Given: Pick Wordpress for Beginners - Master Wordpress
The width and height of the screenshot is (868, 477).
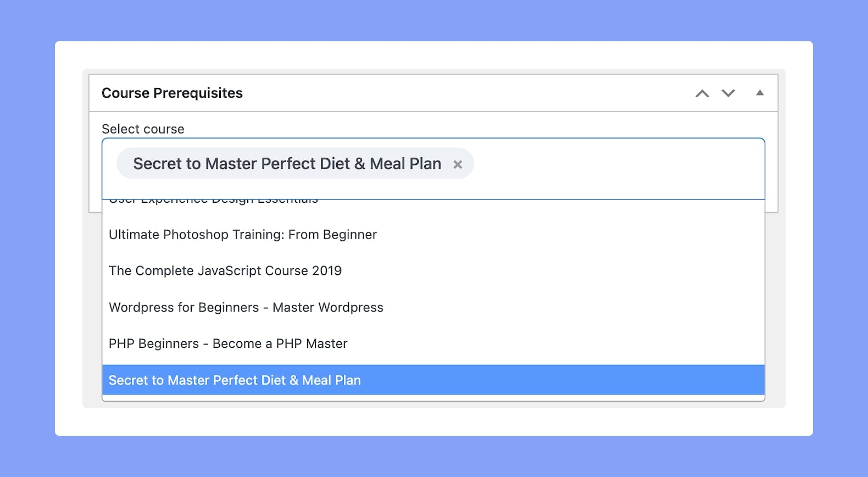Looking at the screenshot, I should 433,307.
